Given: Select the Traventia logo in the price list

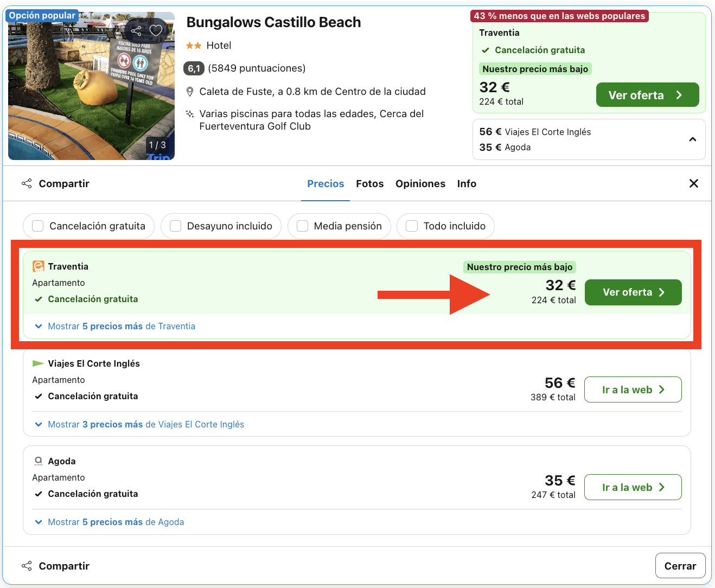Looking at the screenshot, I should click(x=38, y=266).
